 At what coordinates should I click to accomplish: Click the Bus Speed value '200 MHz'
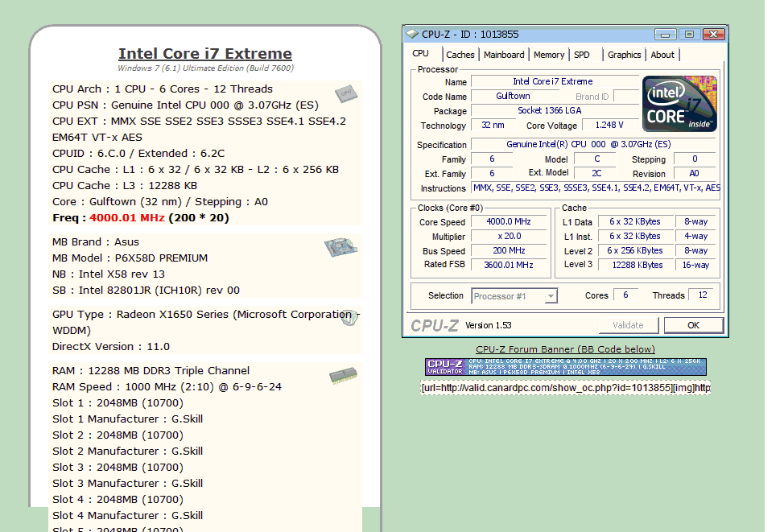509,250
